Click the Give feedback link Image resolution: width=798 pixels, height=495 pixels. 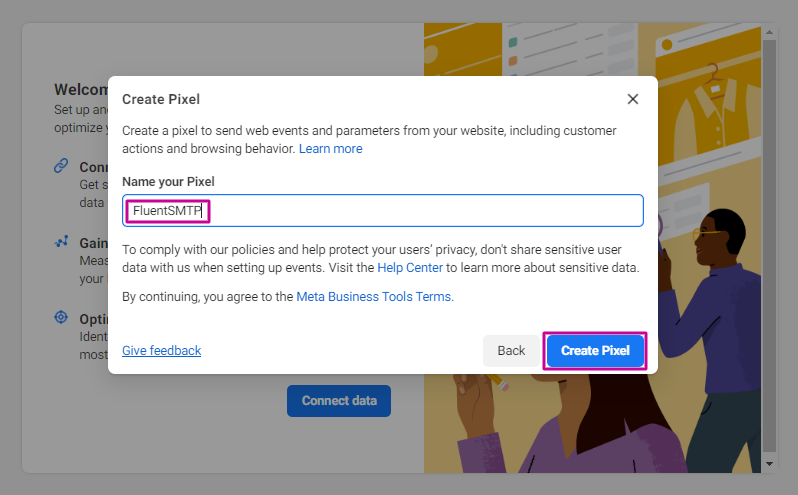click(161, 351)
